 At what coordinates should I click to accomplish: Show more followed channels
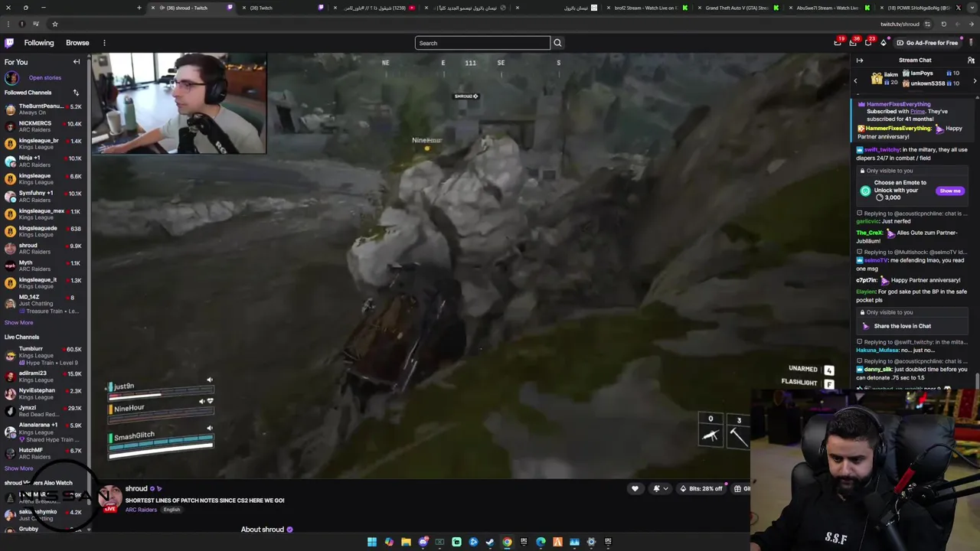[18, 322]
